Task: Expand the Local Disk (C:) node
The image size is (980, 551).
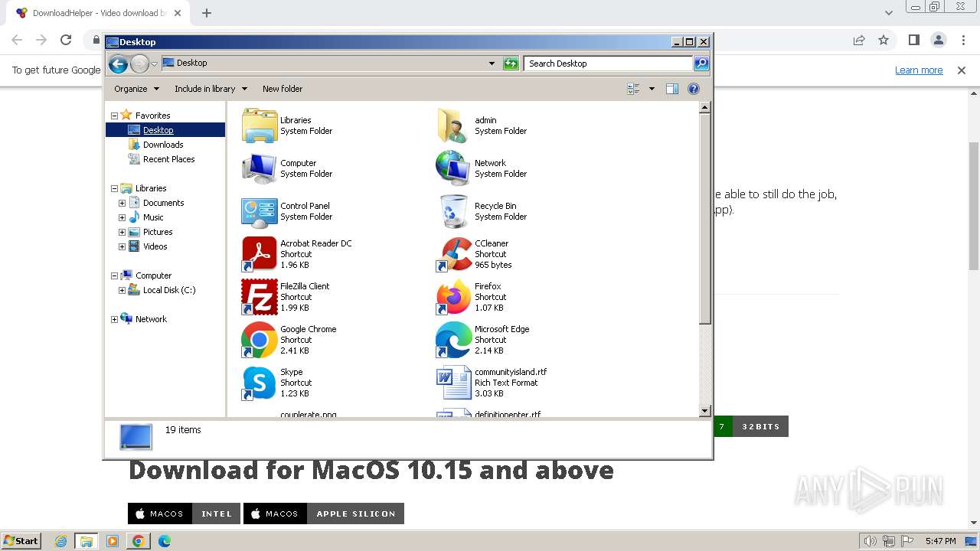Action: [x=122, y=290]
